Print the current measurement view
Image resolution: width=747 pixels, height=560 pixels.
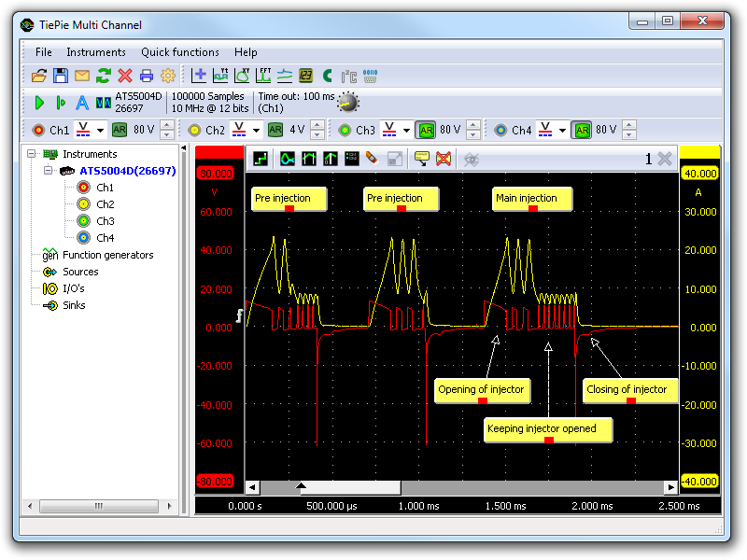click(145, 76)
